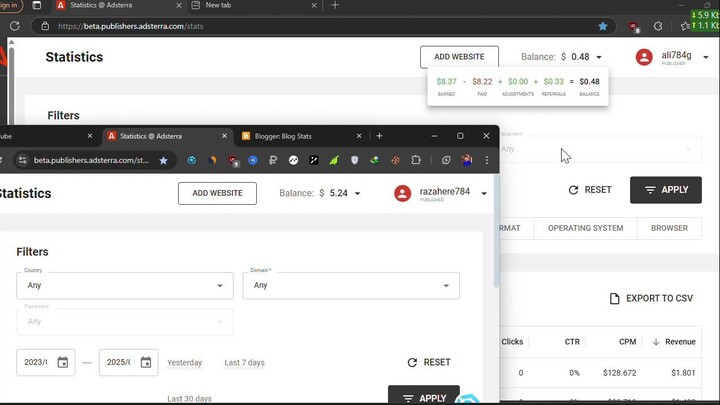
Task: Click the dark APPLY button in back window
Action: pyautogui.click(x=666, y=190)
